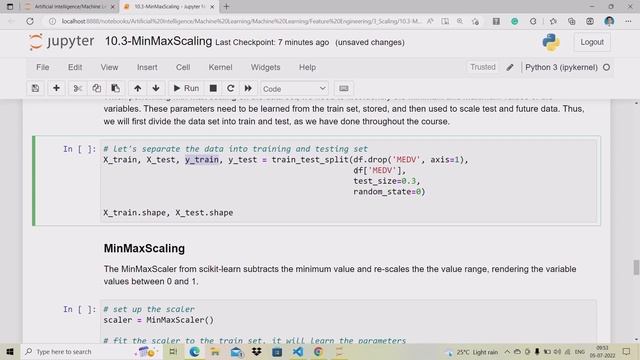Open browser favorites star icon

pos(553,21)
